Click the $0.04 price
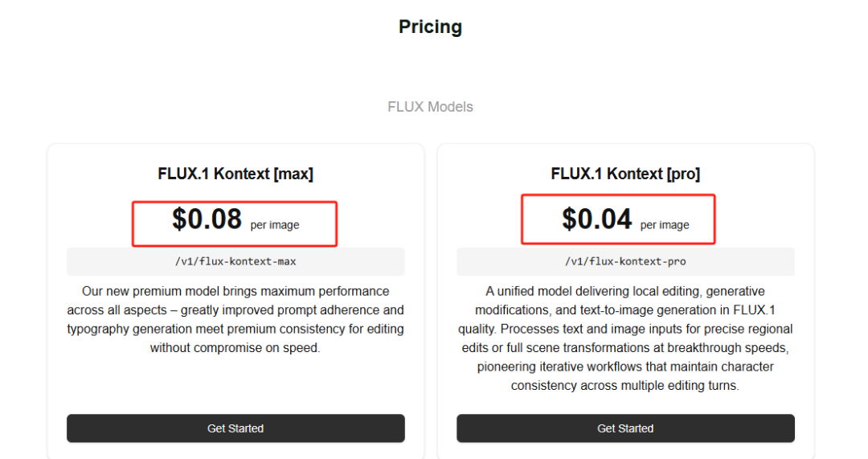This screenshot has width=868, height=459. pyautogui.click(x=597, y=219)
